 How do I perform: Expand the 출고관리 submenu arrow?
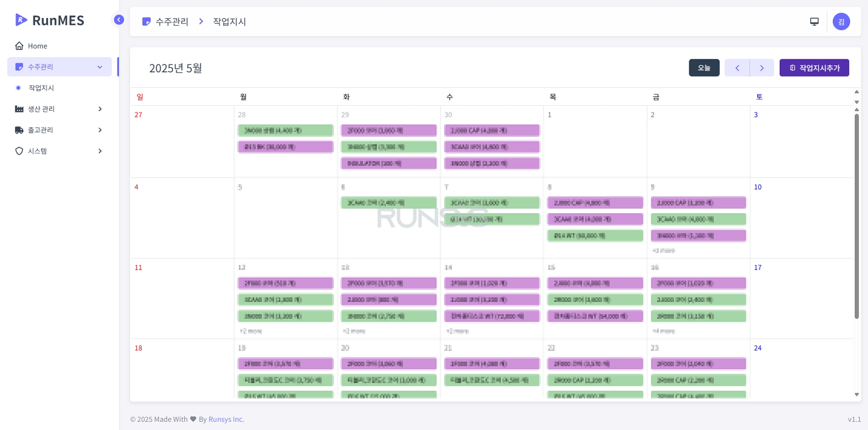pos(100,130)
